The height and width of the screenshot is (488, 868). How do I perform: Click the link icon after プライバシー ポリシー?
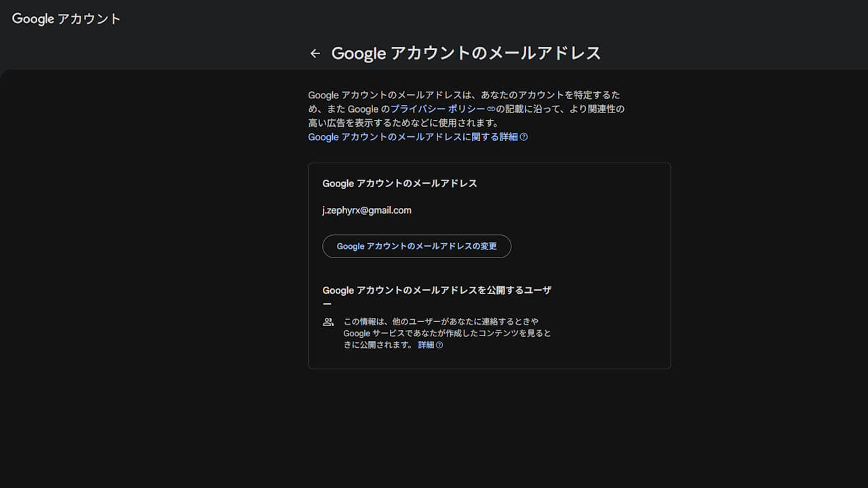pyautogui.click(x=491, y=108)
